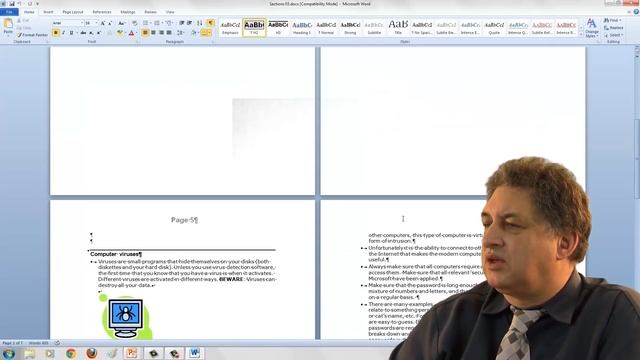The image size is (640, 360).
Task: Click the Sort icon
Action: tap(200, 23)
